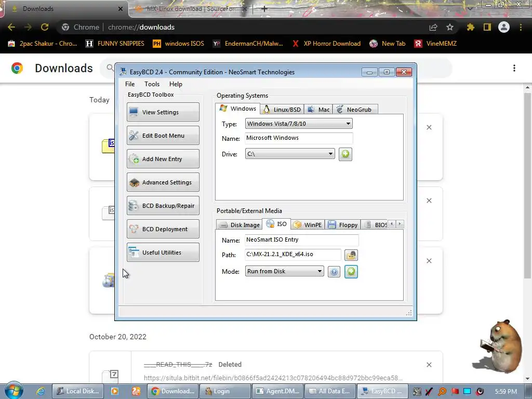Open Useful Utilities
Screen dimensions: 532x399
[163, 252]
